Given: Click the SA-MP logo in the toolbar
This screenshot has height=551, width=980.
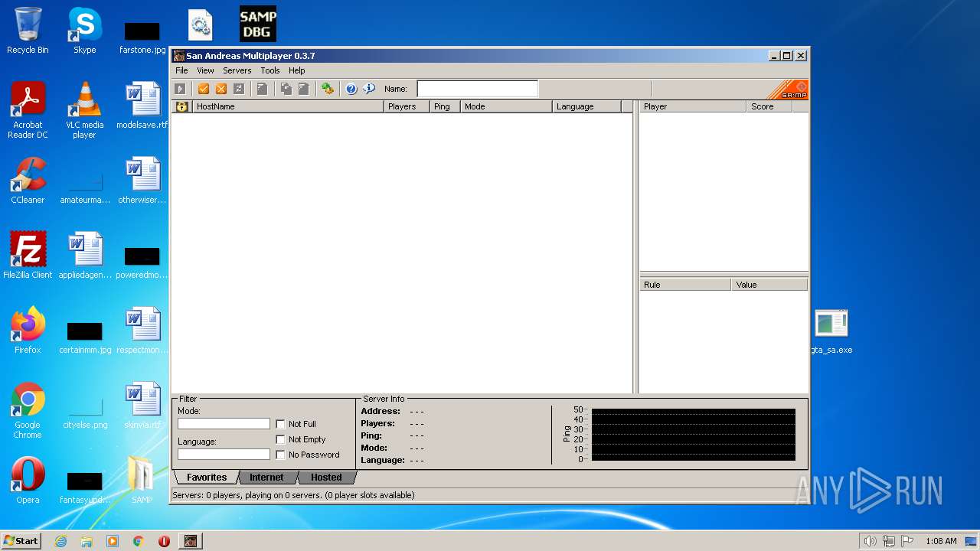Looking at the screenshot, I should (788, 90).
